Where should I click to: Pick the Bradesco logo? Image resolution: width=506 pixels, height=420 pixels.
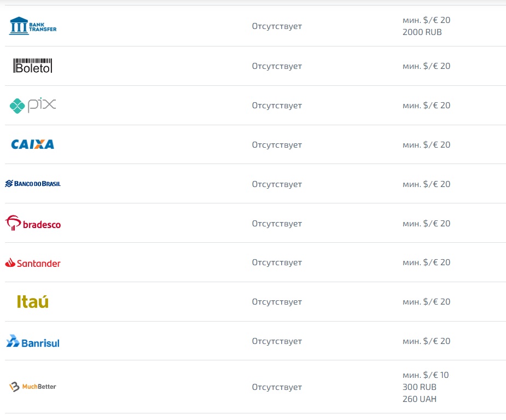point(33,223)
